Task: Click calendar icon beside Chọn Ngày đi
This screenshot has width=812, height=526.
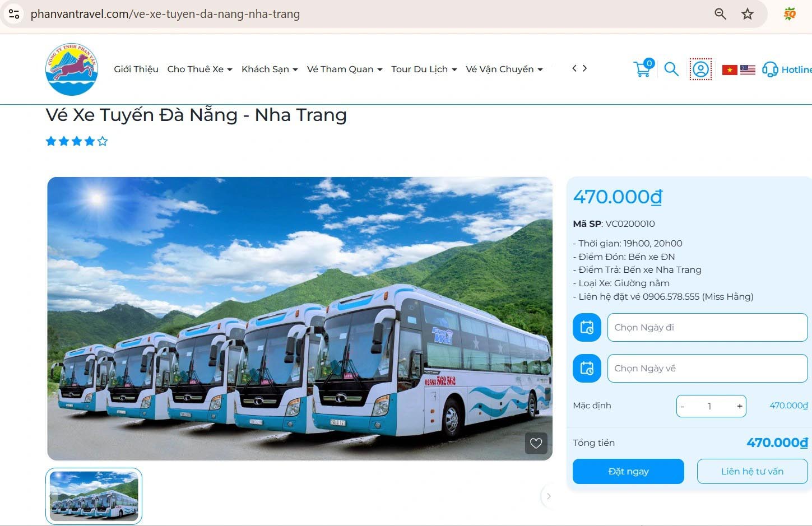Action: click(587, 327)
